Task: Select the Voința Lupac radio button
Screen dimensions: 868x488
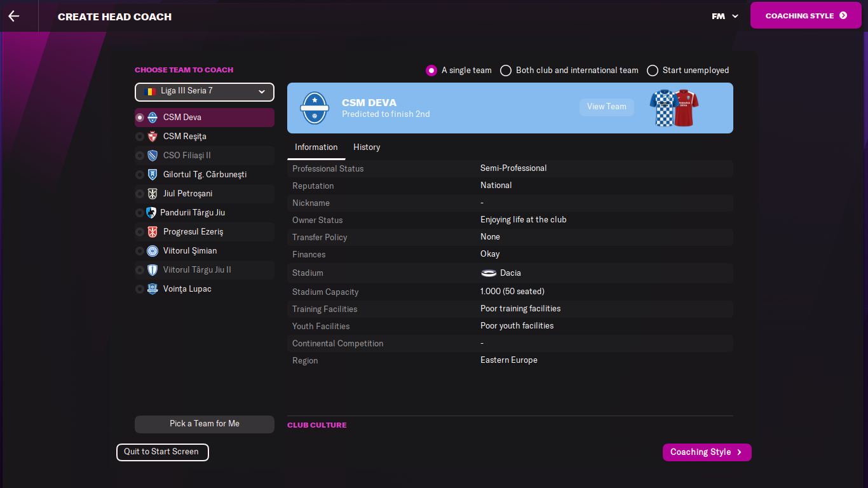Action: click(x=140, y=289)
